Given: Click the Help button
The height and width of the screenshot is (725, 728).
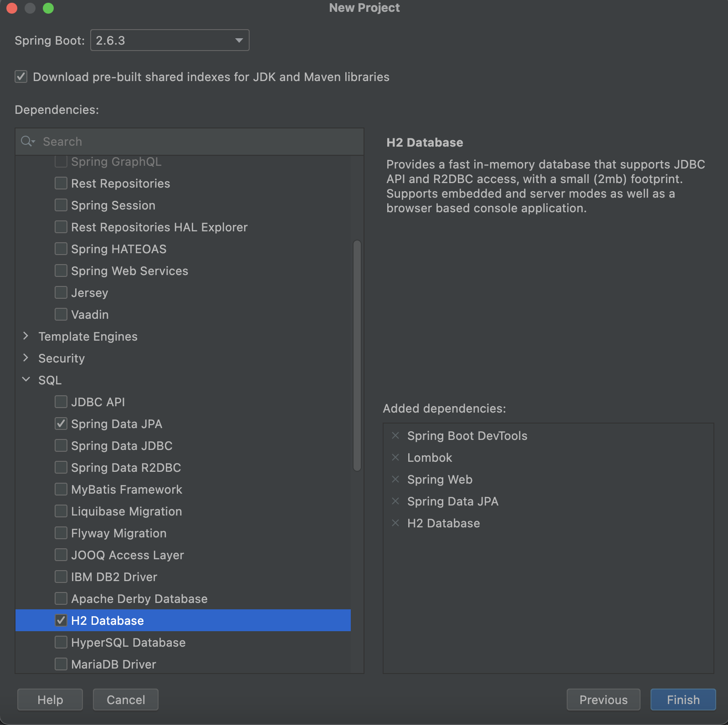Looking at the screenshot, I should click(50, 699).
